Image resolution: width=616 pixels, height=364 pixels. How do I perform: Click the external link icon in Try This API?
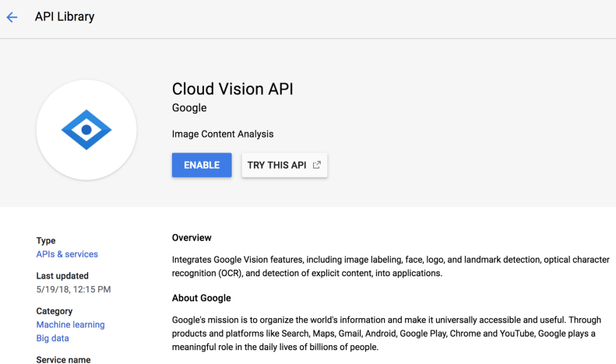coord(317,165)
